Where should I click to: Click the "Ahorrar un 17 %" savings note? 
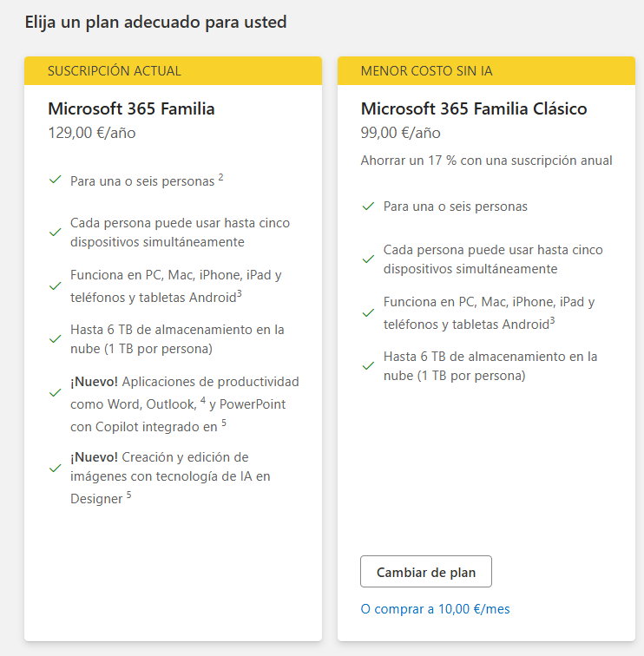[487, 161]
